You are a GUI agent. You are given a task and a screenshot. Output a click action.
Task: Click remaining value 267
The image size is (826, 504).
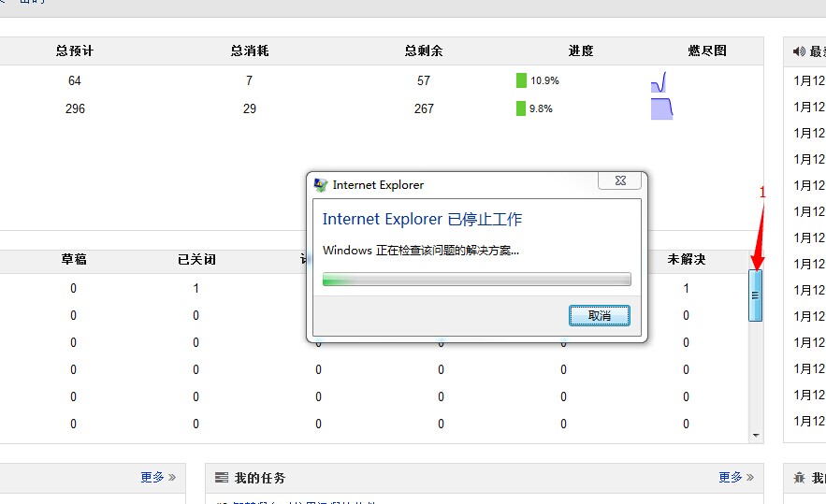[424, 108]
